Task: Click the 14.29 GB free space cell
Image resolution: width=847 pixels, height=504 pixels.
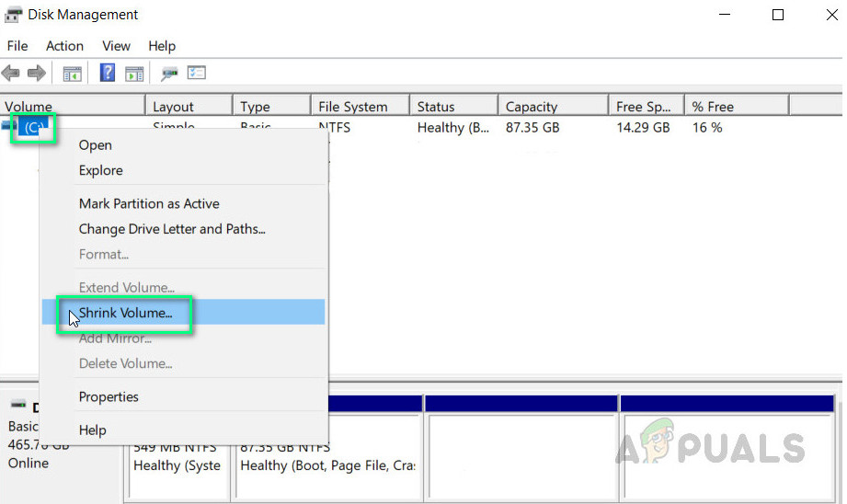Action: [x=643, y=128]
